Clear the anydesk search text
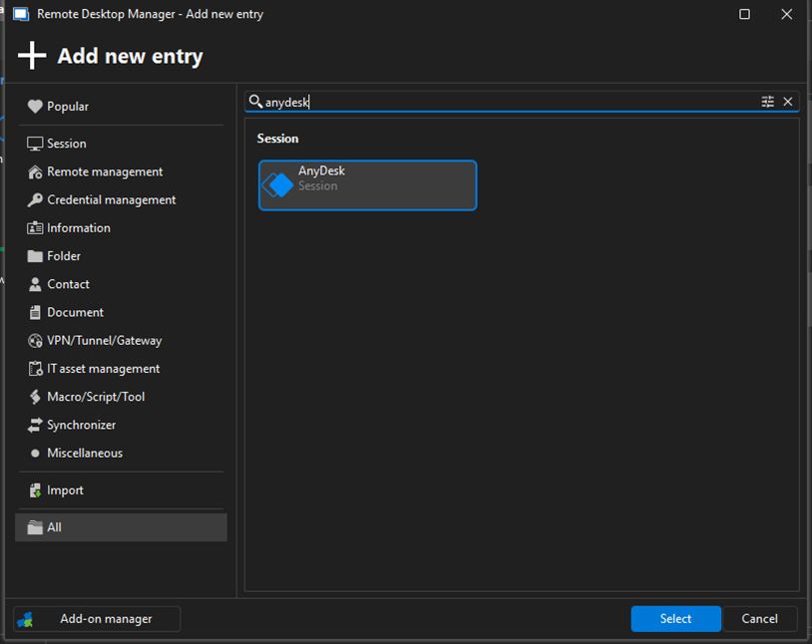 (x=788, y=102)
